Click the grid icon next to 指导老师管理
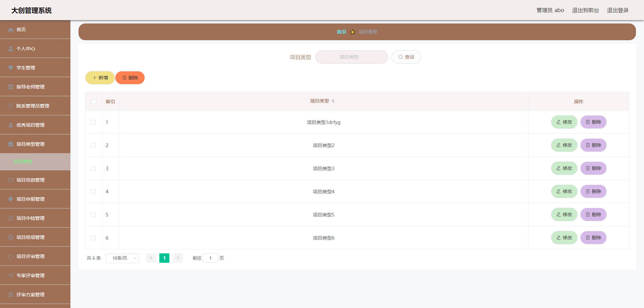Screen dimensions: 644x308 11,87
